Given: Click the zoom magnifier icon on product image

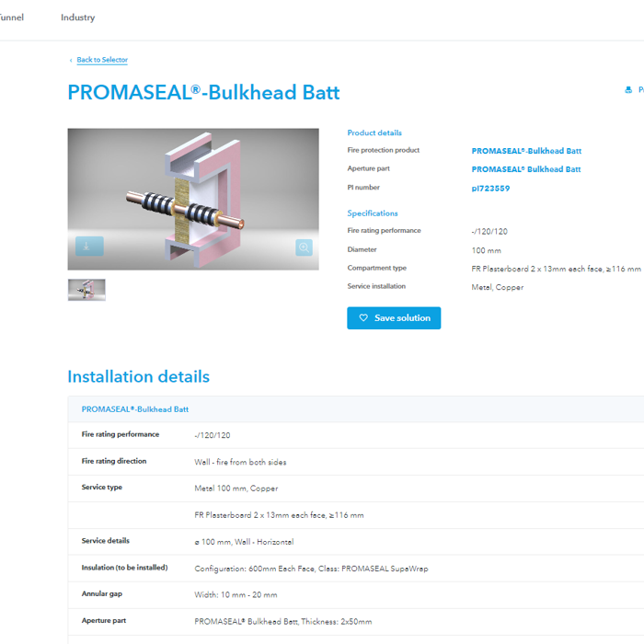Looking at the screenshot, I should point(304,247).
